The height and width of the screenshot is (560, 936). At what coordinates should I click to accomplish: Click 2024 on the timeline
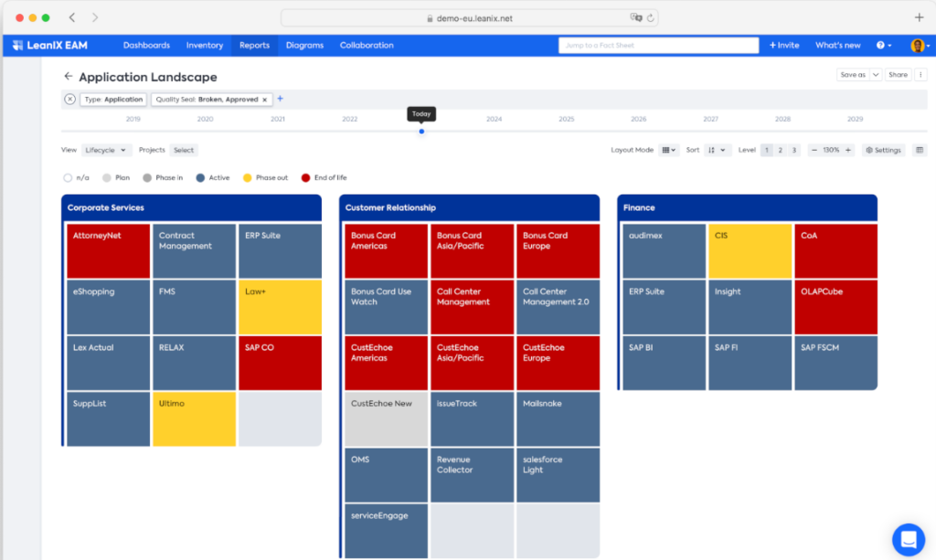coord(494,120)
